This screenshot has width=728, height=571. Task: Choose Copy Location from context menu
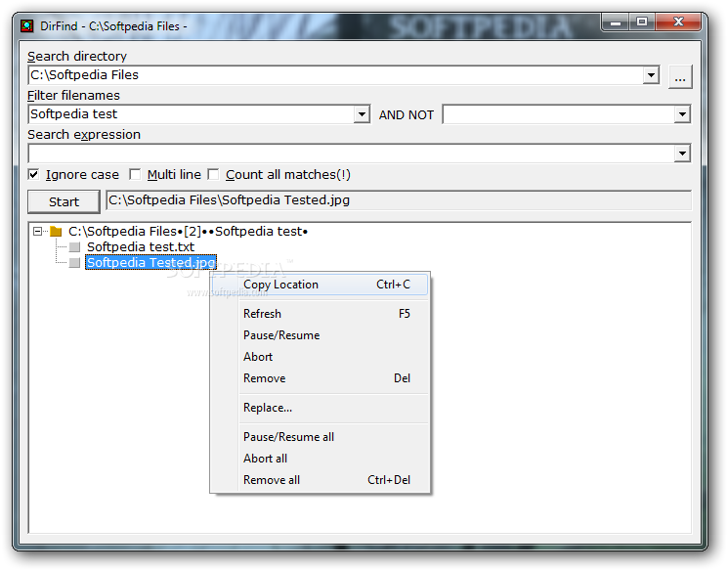pyautogui.click(x=320, y=285)
